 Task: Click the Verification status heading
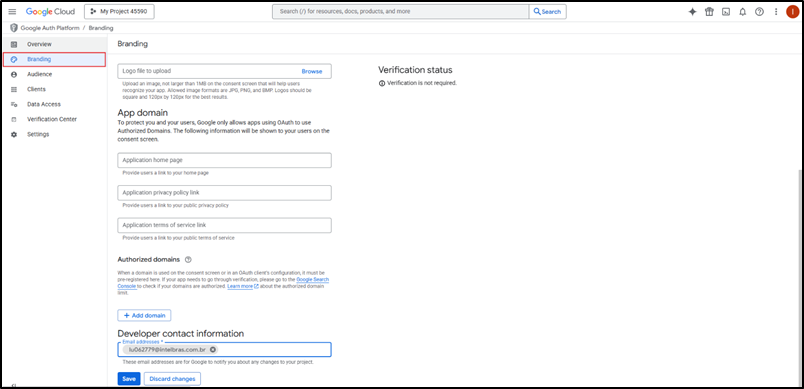pyautogui.click(x=415, y=70)
